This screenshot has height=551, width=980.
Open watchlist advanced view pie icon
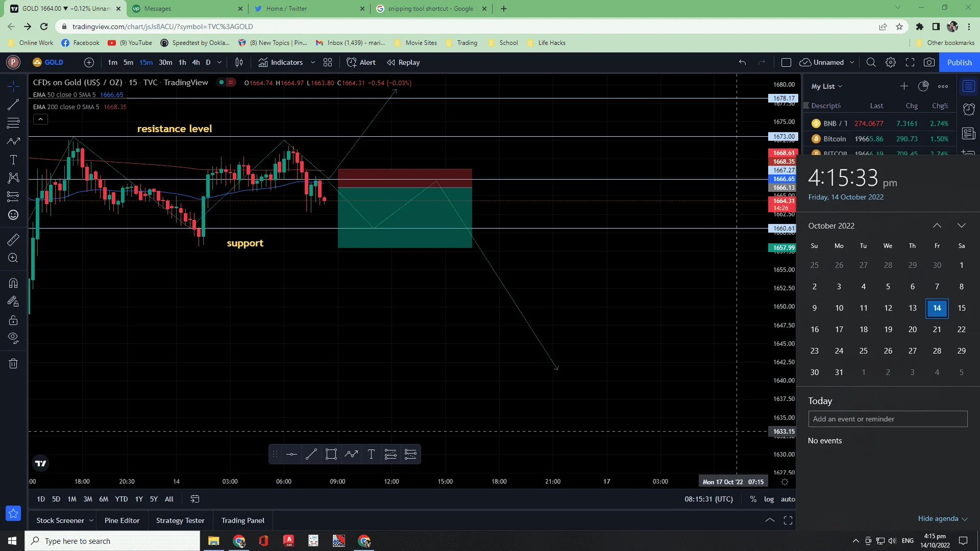pyautogui.click(x=923, y=86)
